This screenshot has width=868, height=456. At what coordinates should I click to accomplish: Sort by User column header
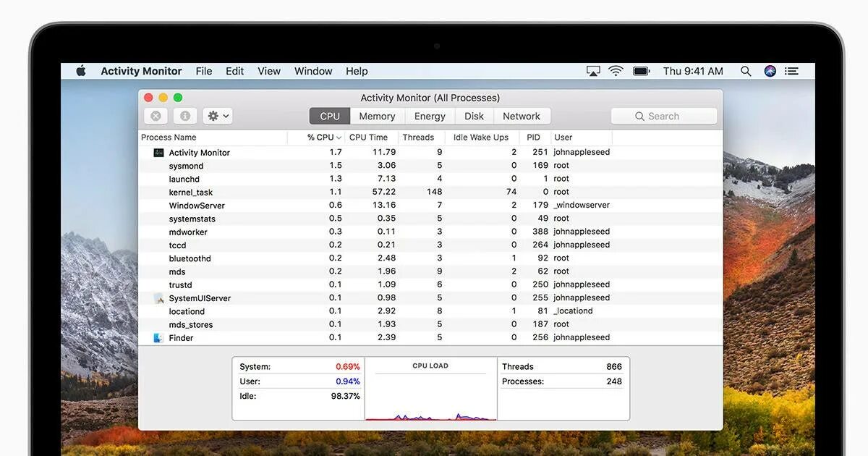(582, 138)
